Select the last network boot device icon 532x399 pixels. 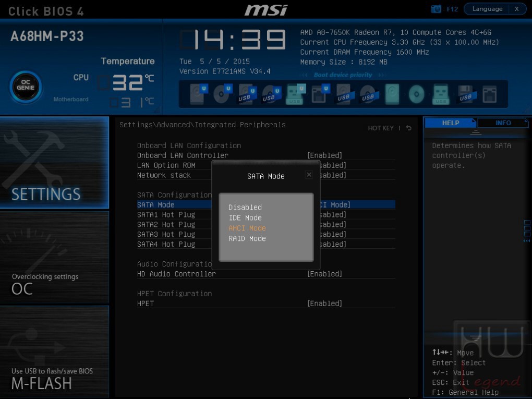tap(490, 94)
